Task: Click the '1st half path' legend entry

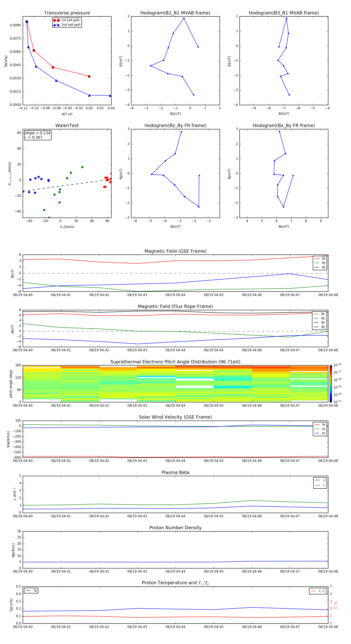Action: tap(67, 20)
